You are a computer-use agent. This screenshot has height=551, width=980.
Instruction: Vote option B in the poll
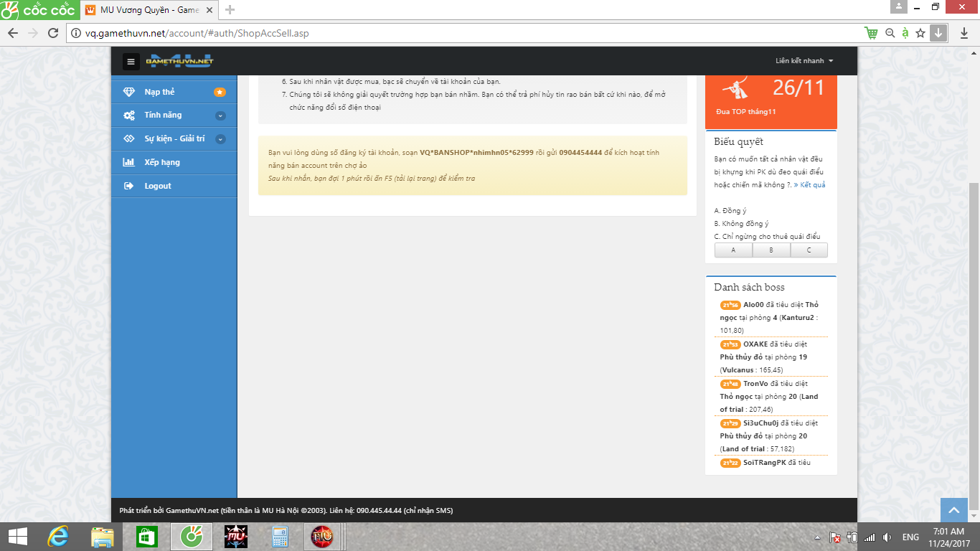[771, 250]
